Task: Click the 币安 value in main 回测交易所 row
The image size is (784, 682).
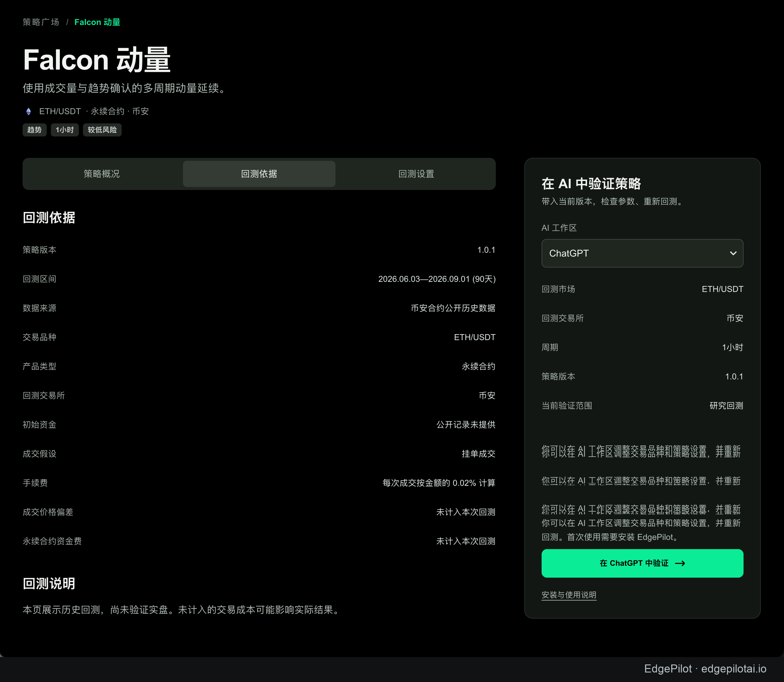Action: [x=487, y=395]
